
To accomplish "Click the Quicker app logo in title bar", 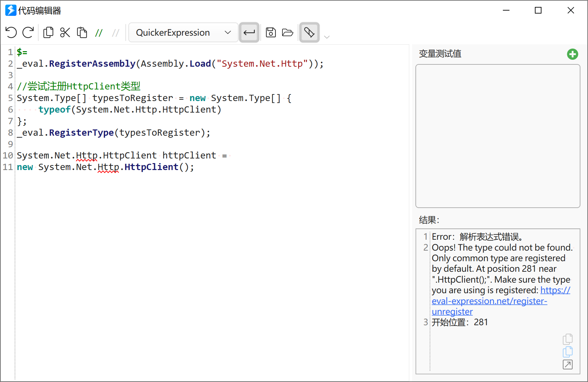I will tap(11, 10).
